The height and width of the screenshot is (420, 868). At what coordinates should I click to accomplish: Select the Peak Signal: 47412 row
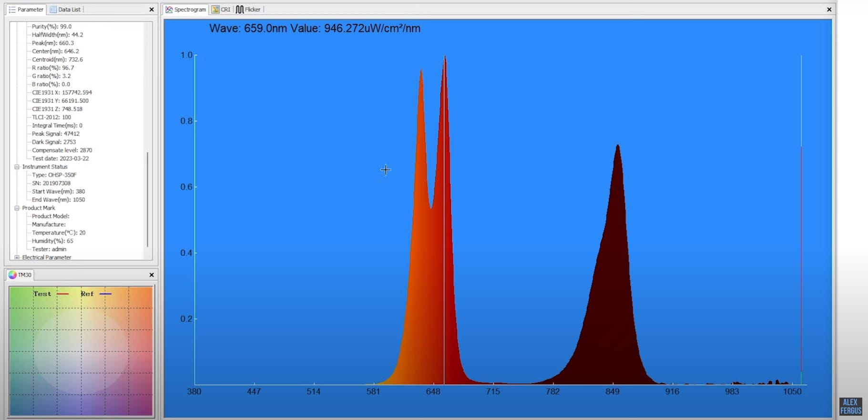[x=55, y=134]
